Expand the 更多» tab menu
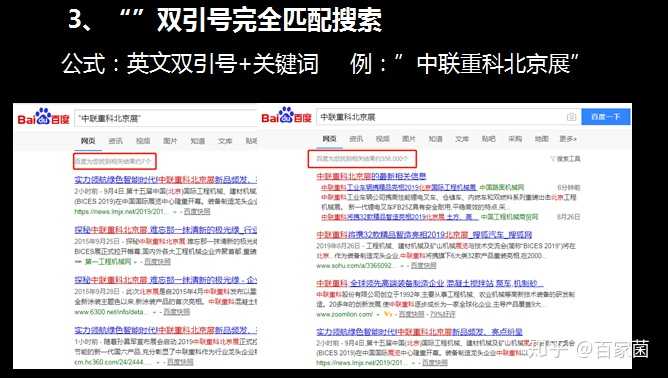This screenshot has height=378, width=668. 568,139
